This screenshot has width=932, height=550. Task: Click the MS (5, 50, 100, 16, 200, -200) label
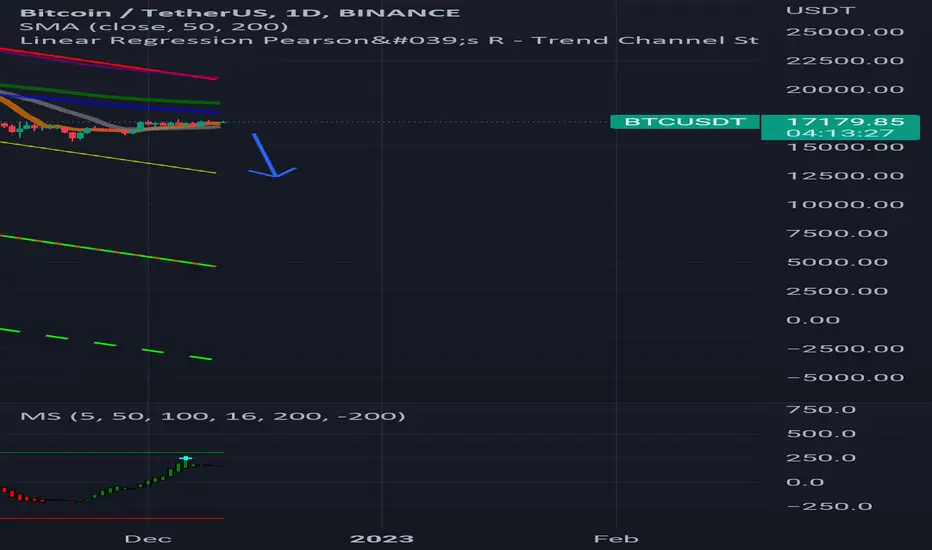point(213,416)
